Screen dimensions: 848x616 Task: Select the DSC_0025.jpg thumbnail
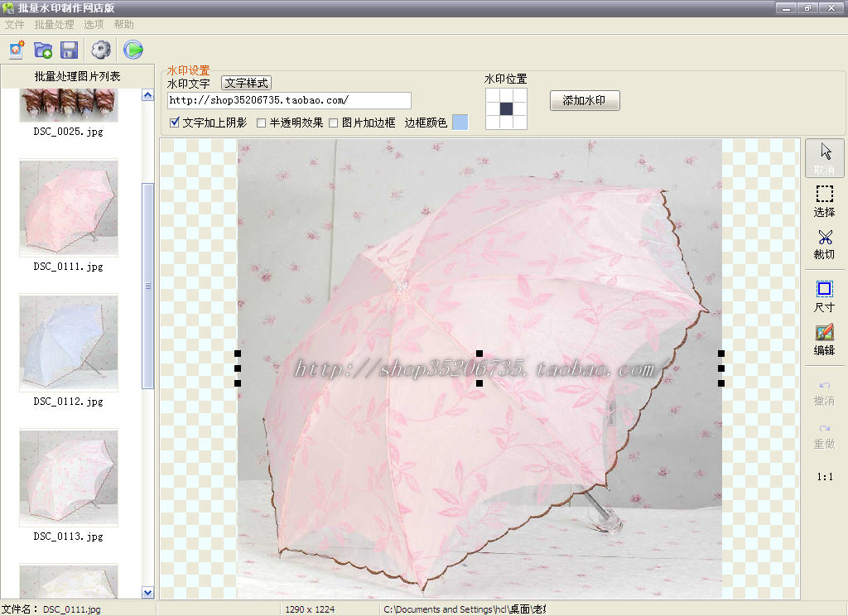click(x=69, y=105)
